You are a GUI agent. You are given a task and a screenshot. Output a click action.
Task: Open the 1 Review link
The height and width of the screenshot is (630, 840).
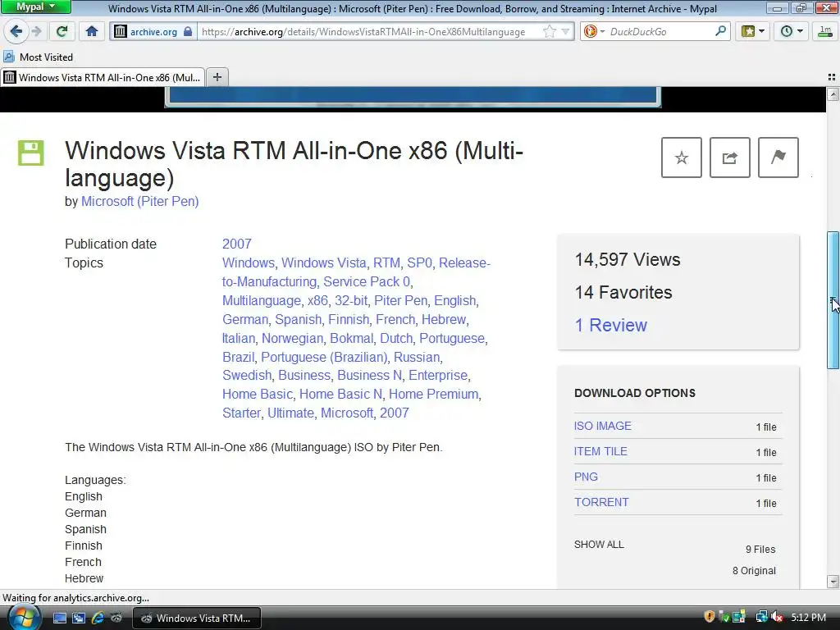coord(610,325)
